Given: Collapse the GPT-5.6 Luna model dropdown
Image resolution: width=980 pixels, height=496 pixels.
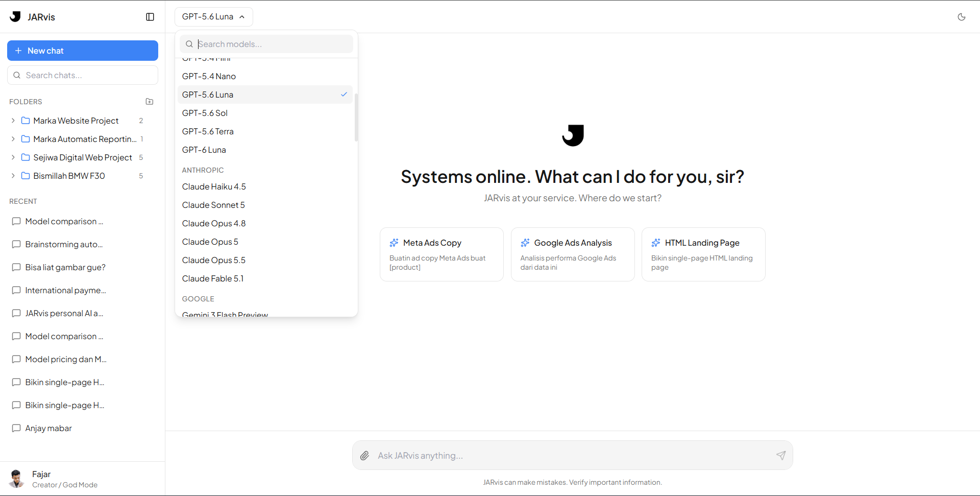Looking at the screenshot, I should [x=214, y=17].
